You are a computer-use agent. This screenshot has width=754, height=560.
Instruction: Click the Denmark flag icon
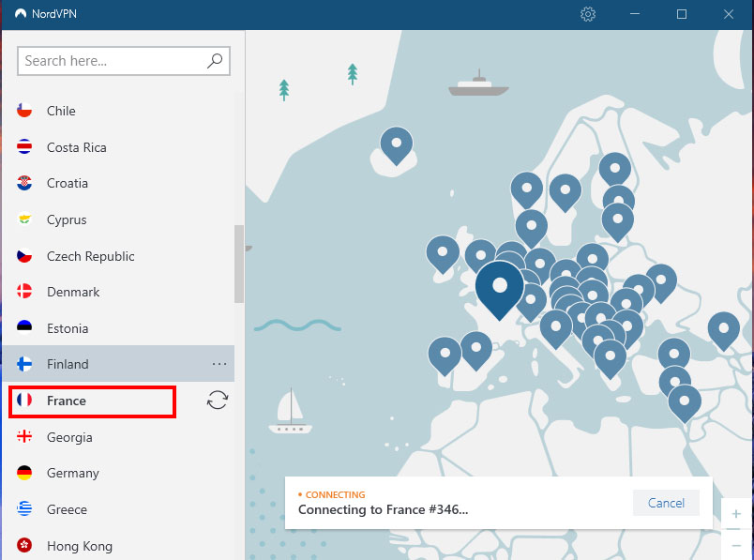25,292
